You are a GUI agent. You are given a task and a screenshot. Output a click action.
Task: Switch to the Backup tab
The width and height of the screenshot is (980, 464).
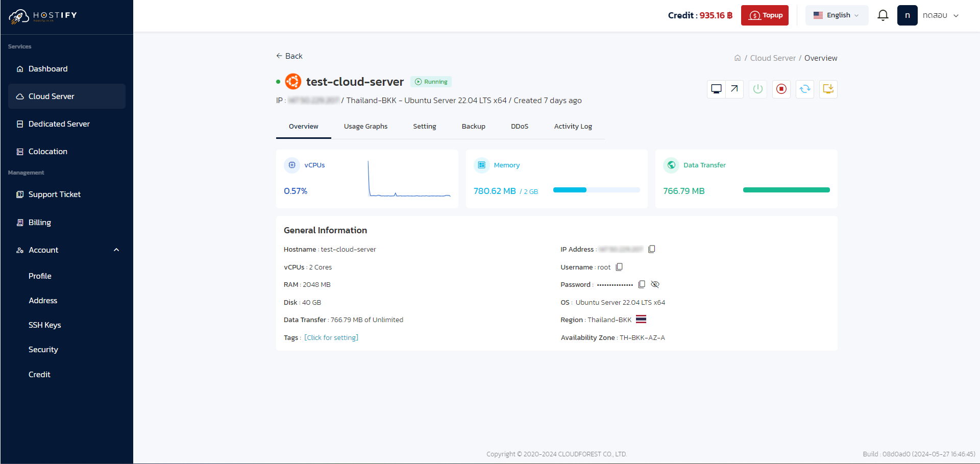(x=474, y=127)
